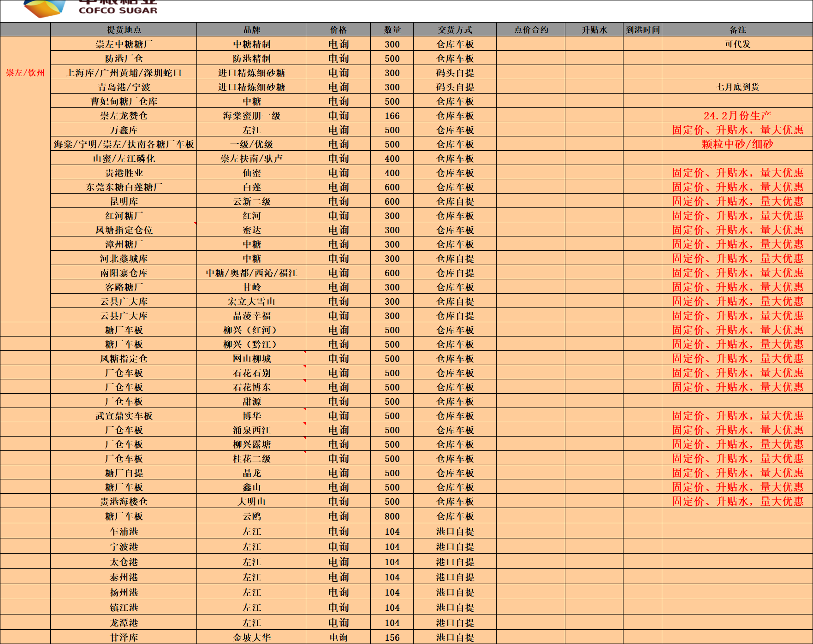
Task: Select the 大明山 brand cell
Action: click(x=251, y=502)
